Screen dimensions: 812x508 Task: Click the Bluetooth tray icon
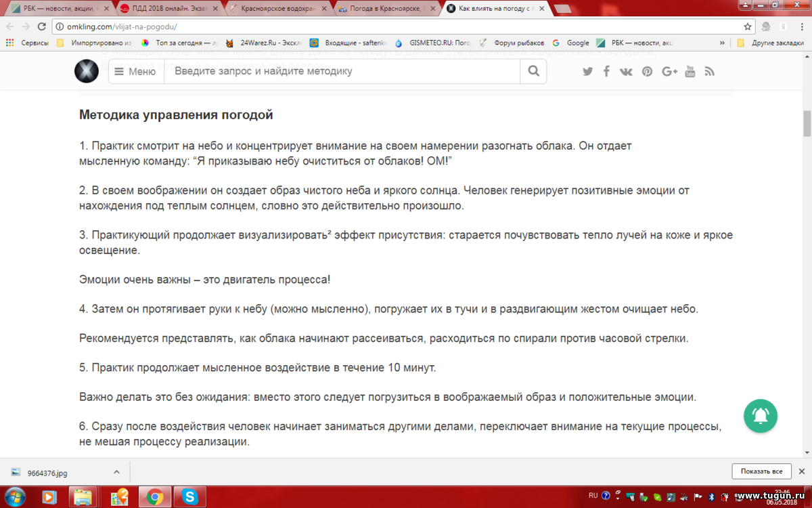click(711, 496)
